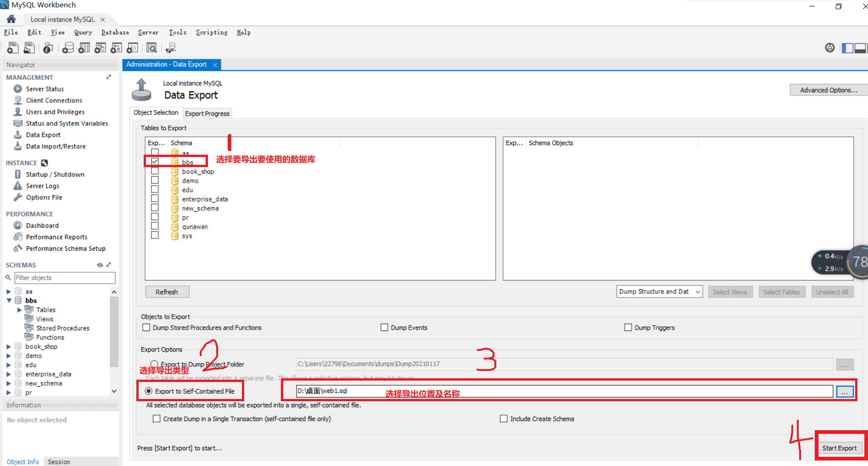Expand Tables under bbs
Viewport: 868px width, 466px height.
pos(19,310)
